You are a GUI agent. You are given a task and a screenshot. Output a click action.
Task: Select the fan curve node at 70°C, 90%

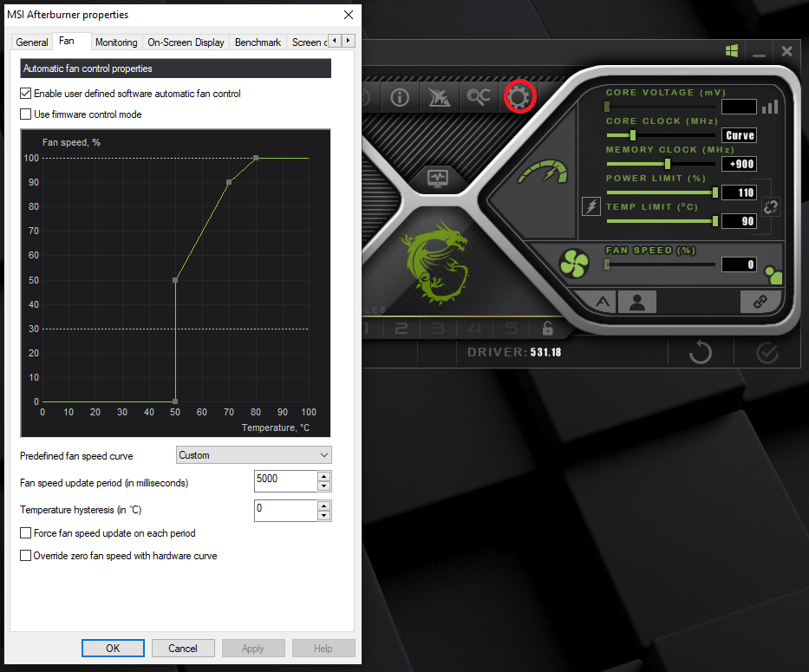(x=229, y=182)
